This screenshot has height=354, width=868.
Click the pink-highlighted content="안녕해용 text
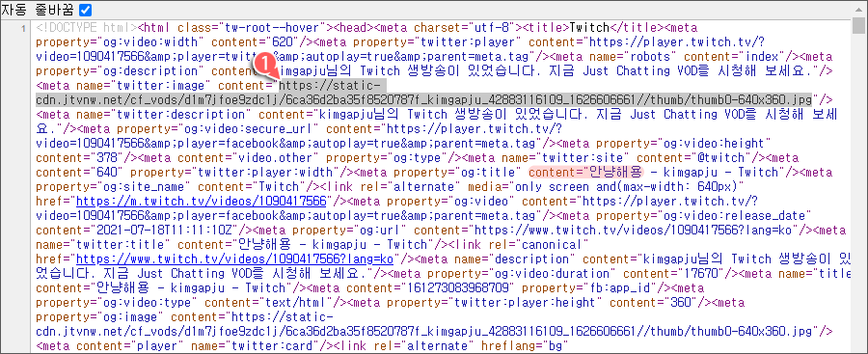(x=587, y=172)
